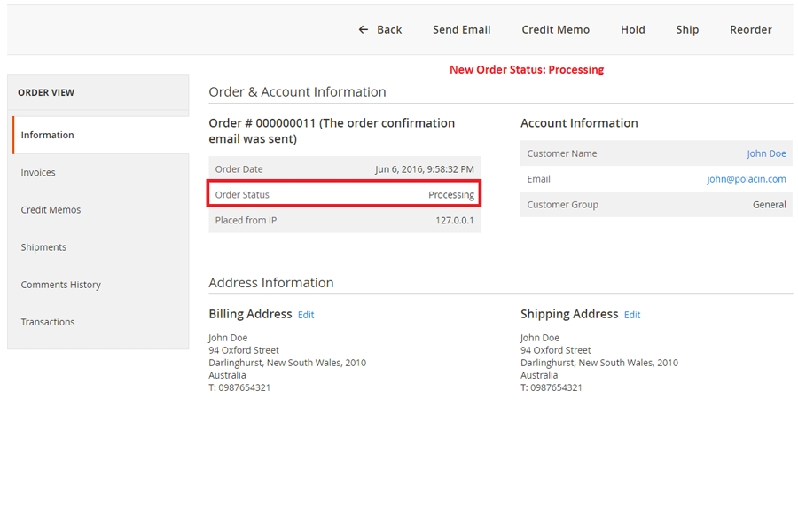
Task: Click the john@polacin.com email link
Action: [x=746, y=179]
